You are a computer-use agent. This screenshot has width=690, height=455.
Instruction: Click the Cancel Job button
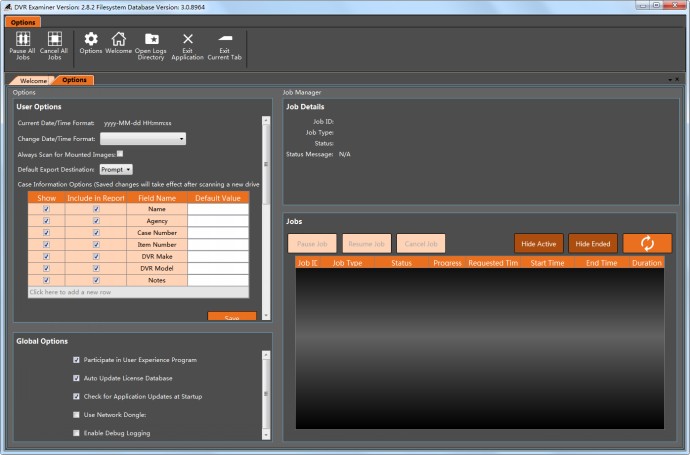421,244
